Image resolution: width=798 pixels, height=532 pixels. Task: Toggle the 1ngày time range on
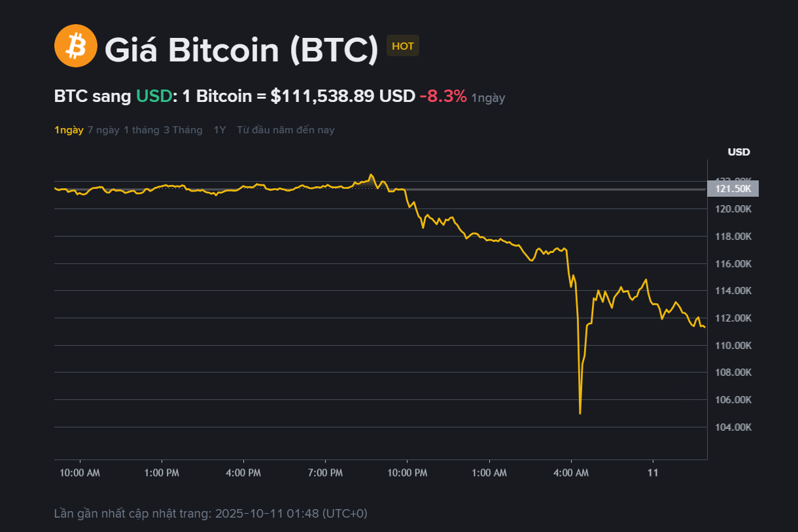pyautogui.click(x=69, y=129)
